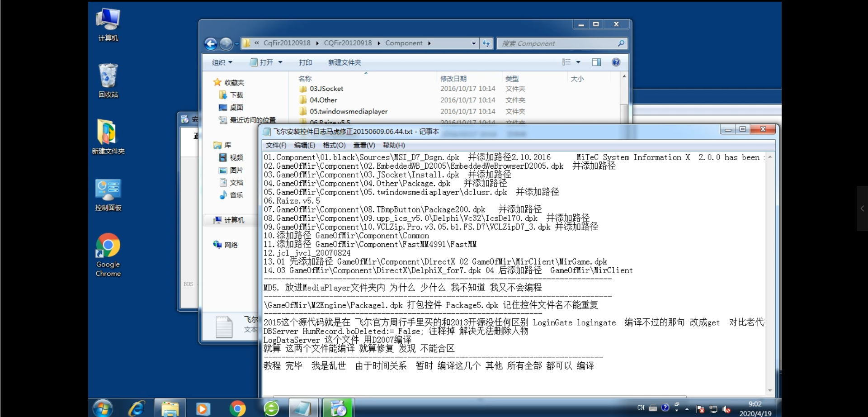The height and width of the screenshot is (417, 868).
Task: Select 视频 library in navigation pane
Action: pos(231,157)
